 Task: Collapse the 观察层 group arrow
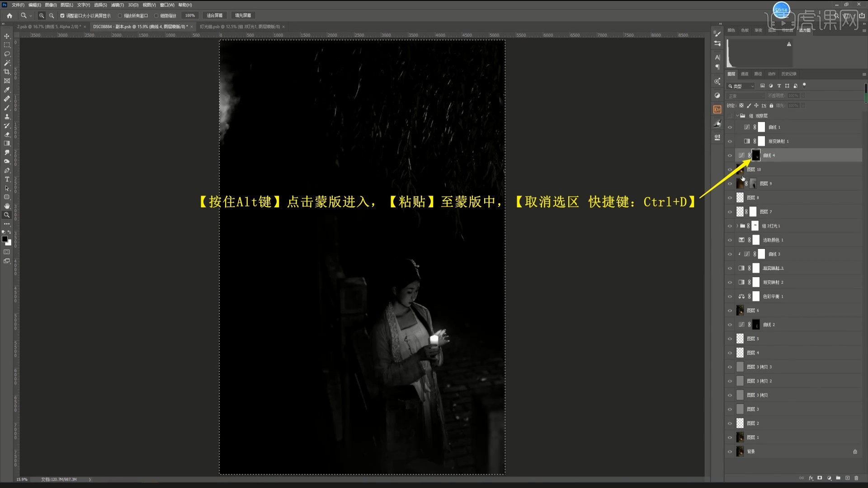click(x=737, y=116)
